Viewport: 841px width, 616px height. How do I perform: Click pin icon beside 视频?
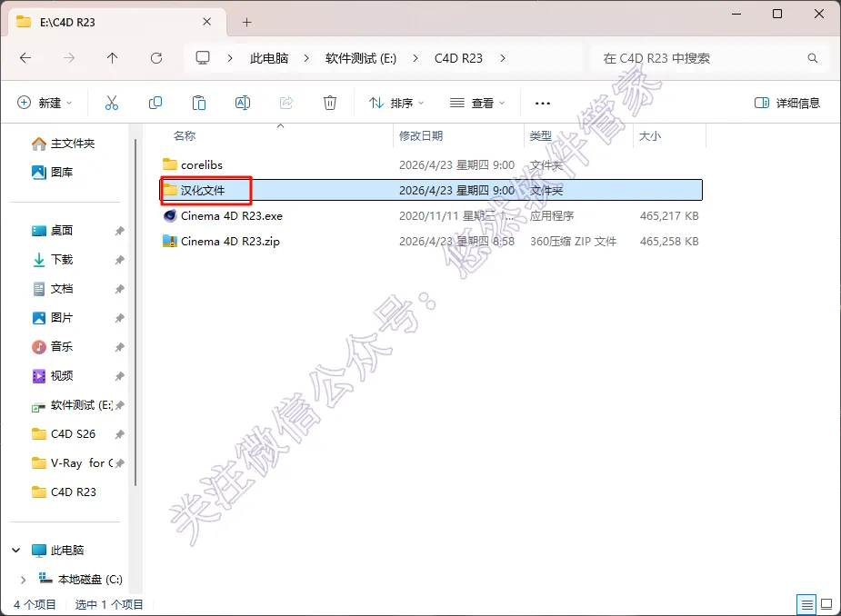(119, 376)
